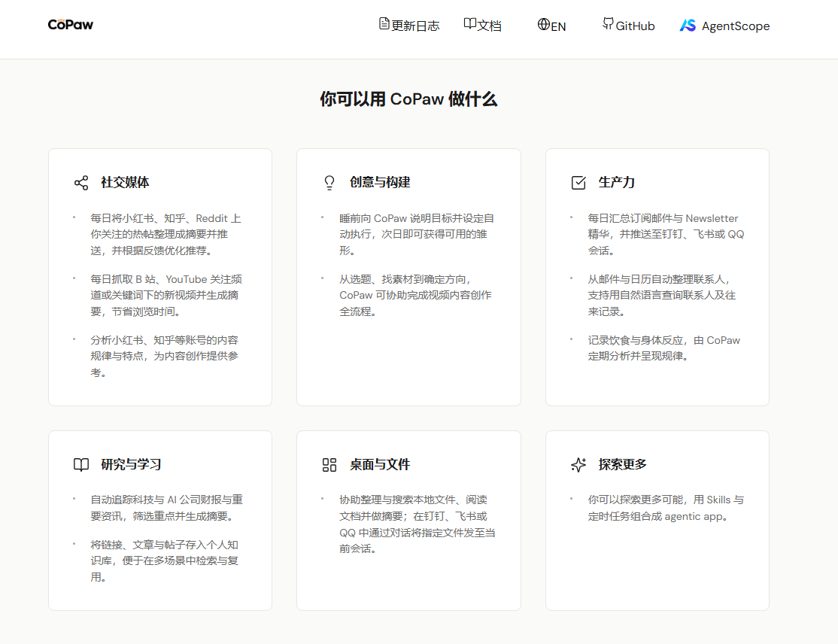The width and height of the screenshot is (838, 644).
Task: Select the 社交媒体 card heading
Action: pos(125,183)
